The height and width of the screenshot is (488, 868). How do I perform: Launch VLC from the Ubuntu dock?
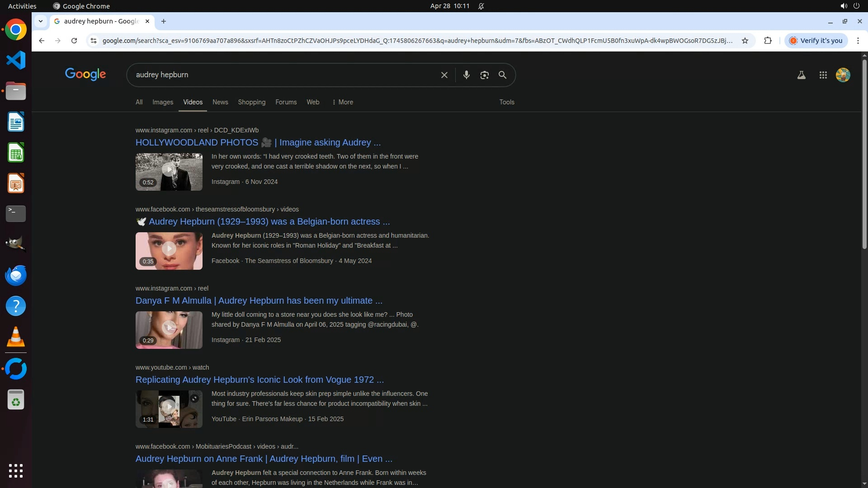coord(16,337)
